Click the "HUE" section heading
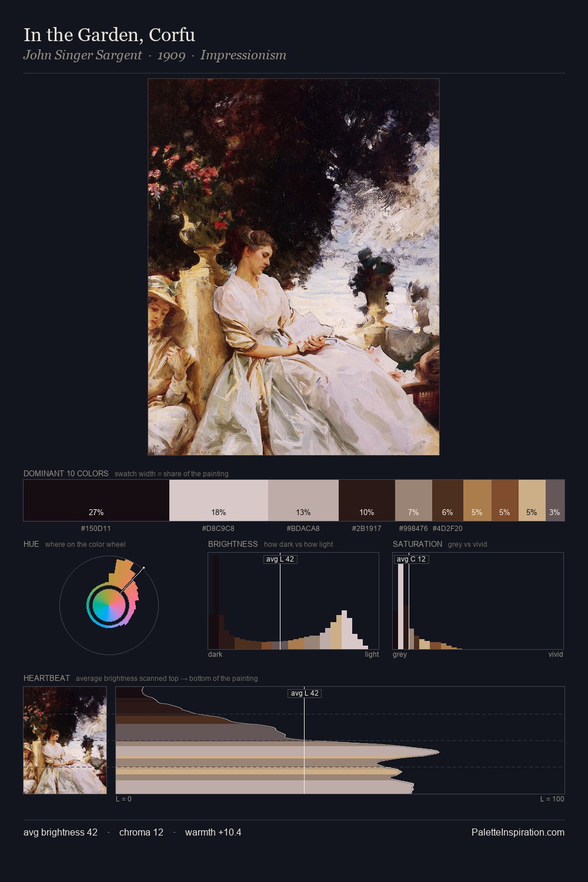 [31, 544]
